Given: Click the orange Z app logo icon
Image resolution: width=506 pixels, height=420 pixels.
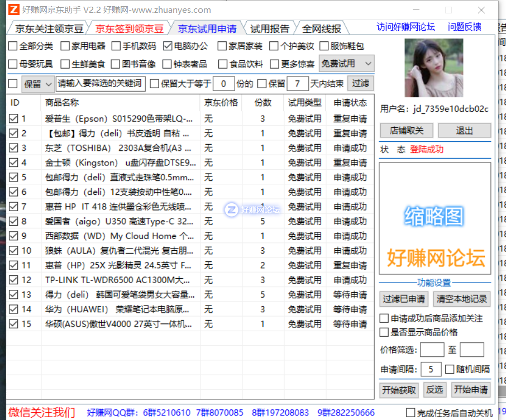Looking at the screenshot, I should coord(13,9).
